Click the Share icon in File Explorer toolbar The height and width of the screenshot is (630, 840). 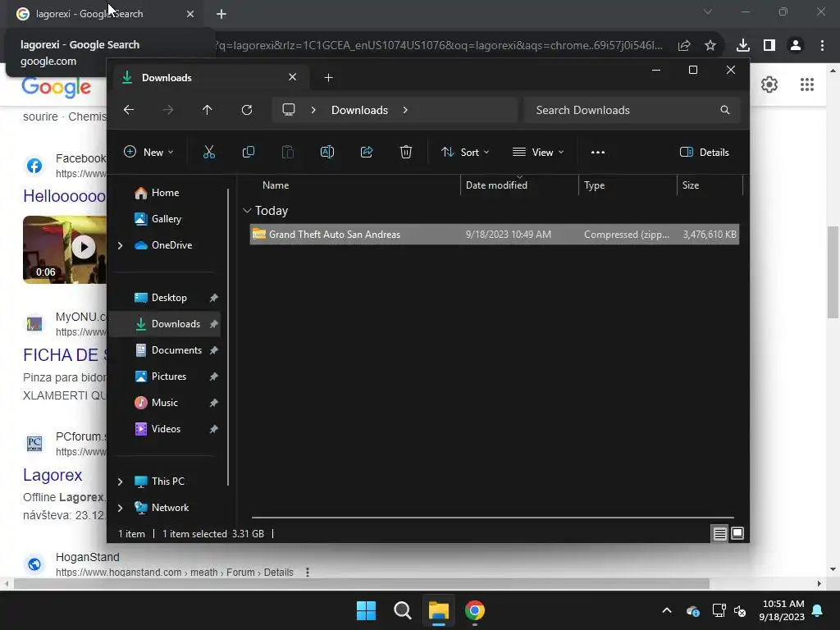(367, 152)
